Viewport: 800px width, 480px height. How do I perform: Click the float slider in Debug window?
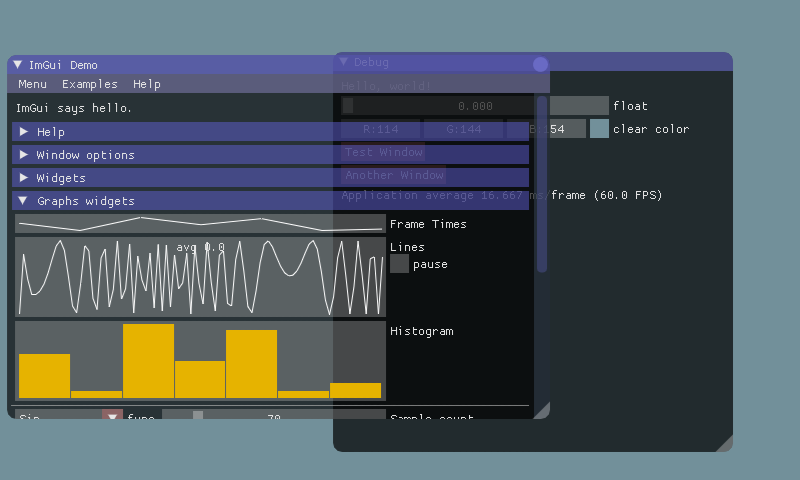[475, 106]
